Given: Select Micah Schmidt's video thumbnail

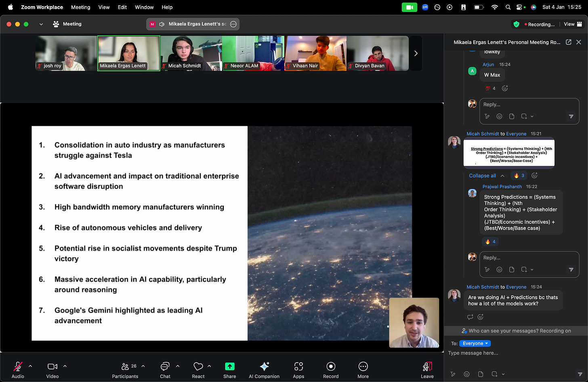Looking at the screenshot, I should (x=191, y=53).
